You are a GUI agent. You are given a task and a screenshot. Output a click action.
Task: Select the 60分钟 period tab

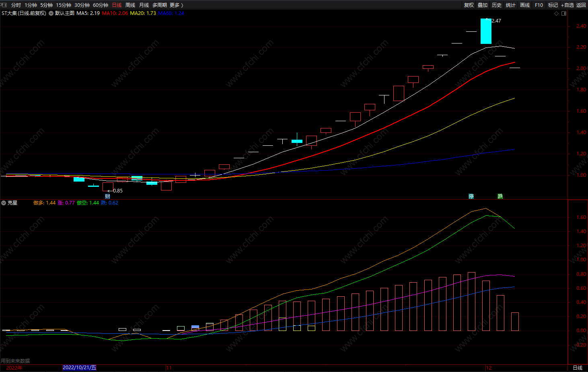pyautogui.click(x=100, y=5)
